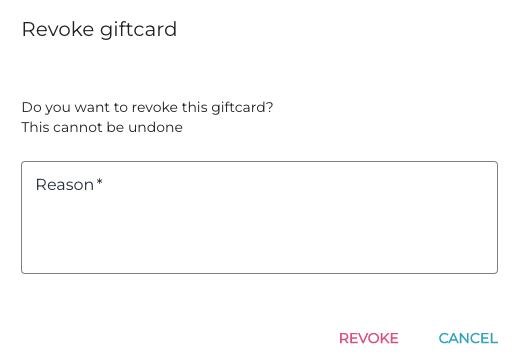Image resolution: width=517 pixels, height=360 pixels.
Task: Click inside the bordered reason textarea center
Action: coord(259,217)
